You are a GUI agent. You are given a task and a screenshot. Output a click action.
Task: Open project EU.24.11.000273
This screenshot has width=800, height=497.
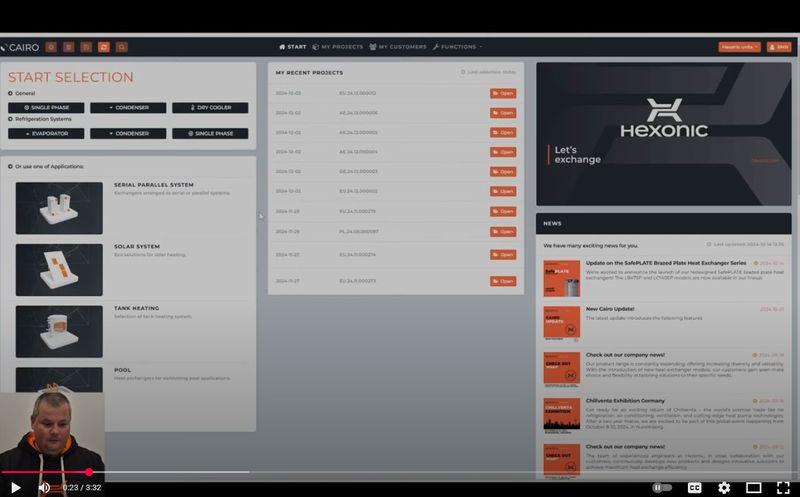coord(503,281)
